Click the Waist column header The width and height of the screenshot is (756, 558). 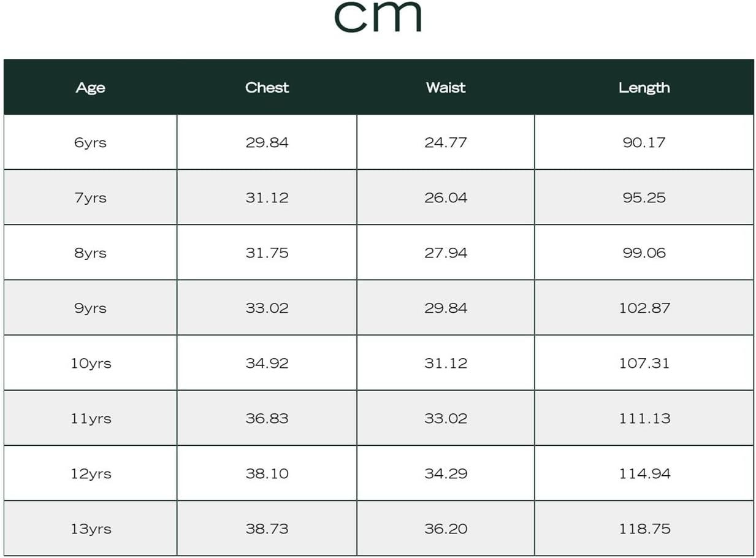click(x=446, y=88)
